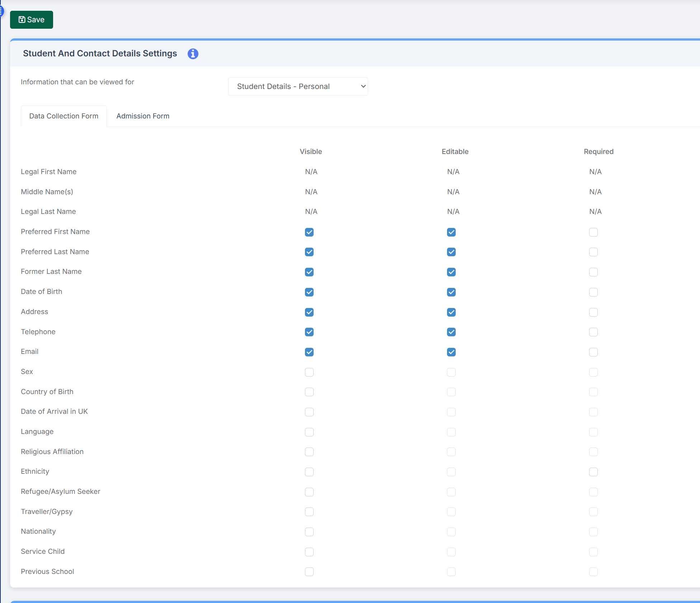Enable Required for Former Last Name
Screen dimensions: 700x603
tap(593, 272)
